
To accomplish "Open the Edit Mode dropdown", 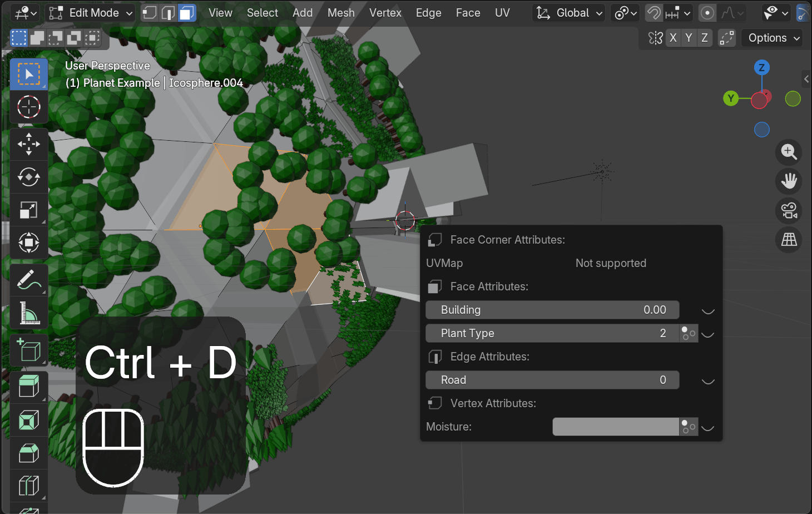I will [90, 13].
